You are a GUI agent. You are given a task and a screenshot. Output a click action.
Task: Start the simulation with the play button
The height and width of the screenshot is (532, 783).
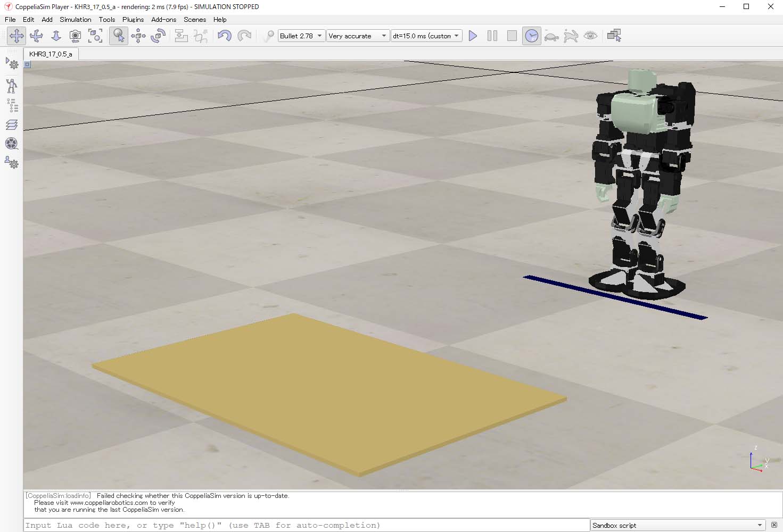click(473, 36)
